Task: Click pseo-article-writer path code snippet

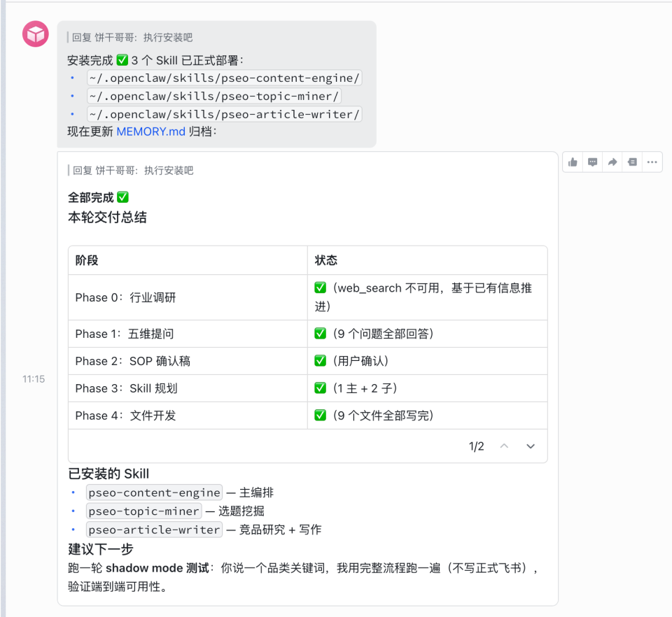Action: [x=224, y=115]
